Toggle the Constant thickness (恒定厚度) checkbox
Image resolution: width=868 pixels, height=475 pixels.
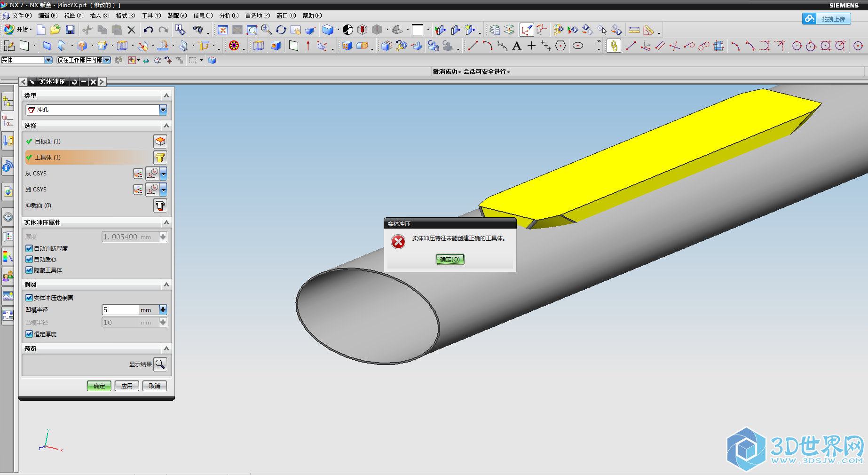[29, 334]
